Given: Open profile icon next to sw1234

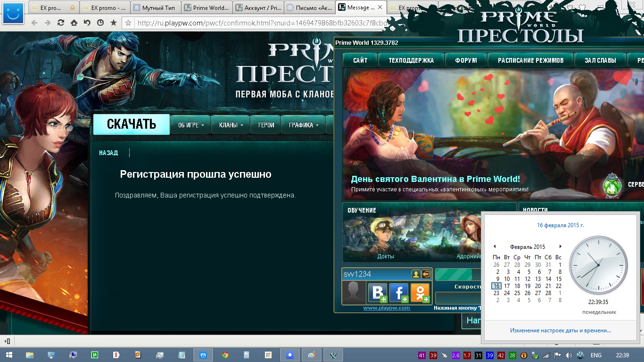Looking at the screenshot, I should [x=416, y=274].
